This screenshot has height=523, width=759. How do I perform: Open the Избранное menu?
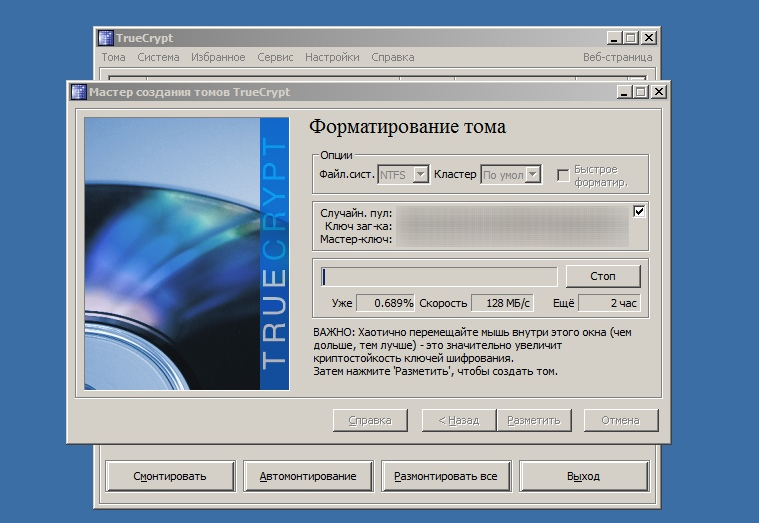218,57
